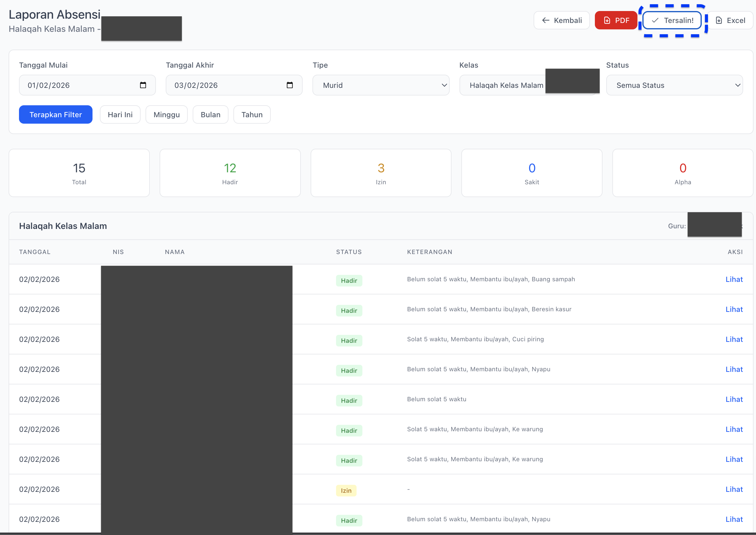756x535 pixels.
Task: Open Lihat for the Izin status row
Action: coord(734,489)
